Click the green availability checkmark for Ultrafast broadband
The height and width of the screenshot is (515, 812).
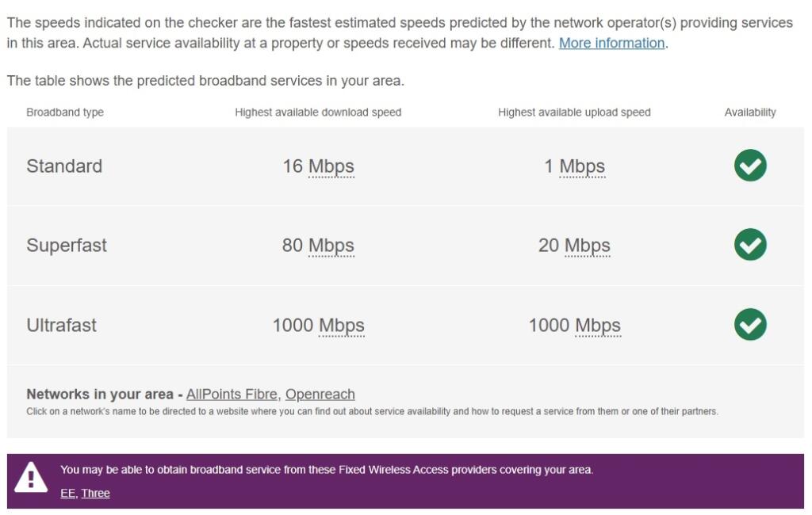[749, 325]
